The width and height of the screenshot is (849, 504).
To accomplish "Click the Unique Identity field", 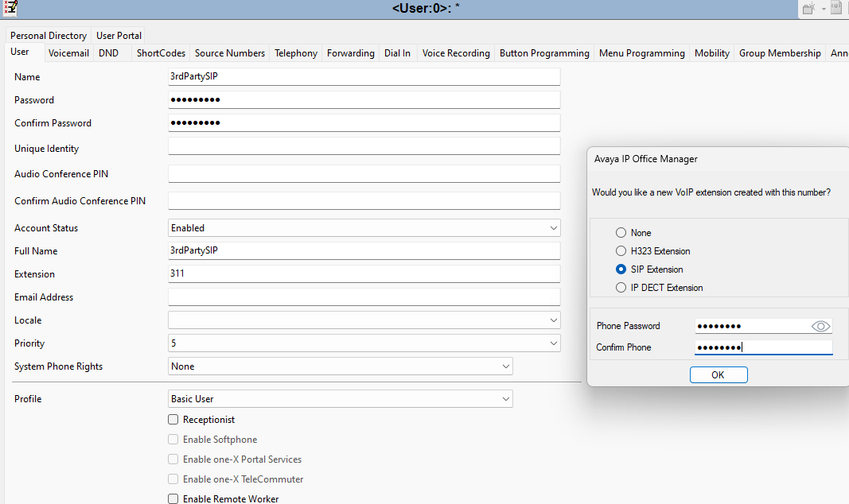I will click(364, 146).
